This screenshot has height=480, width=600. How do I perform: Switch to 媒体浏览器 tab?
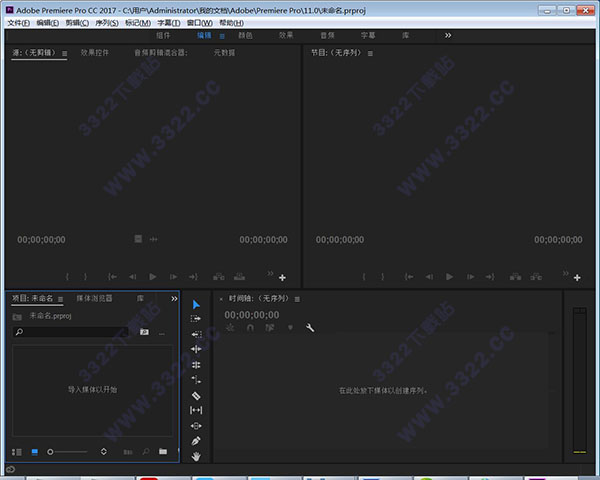tap(94, 299)
